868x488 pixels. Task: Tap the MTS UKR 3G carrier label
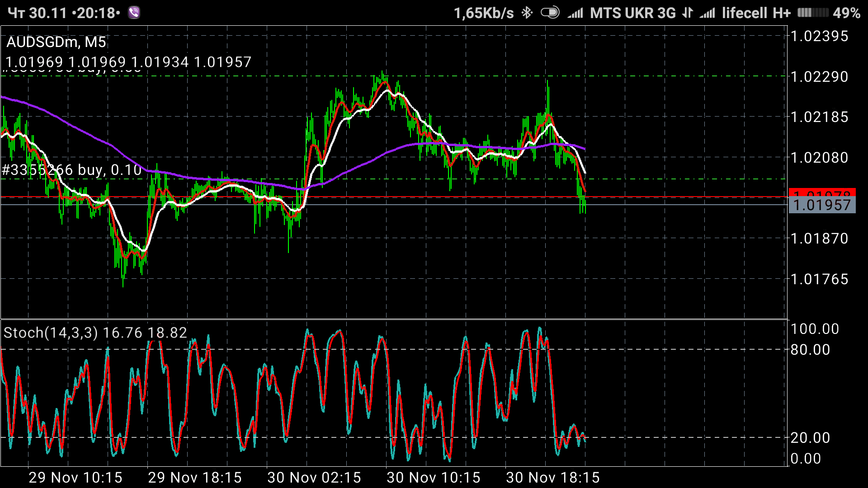(633, 13)
